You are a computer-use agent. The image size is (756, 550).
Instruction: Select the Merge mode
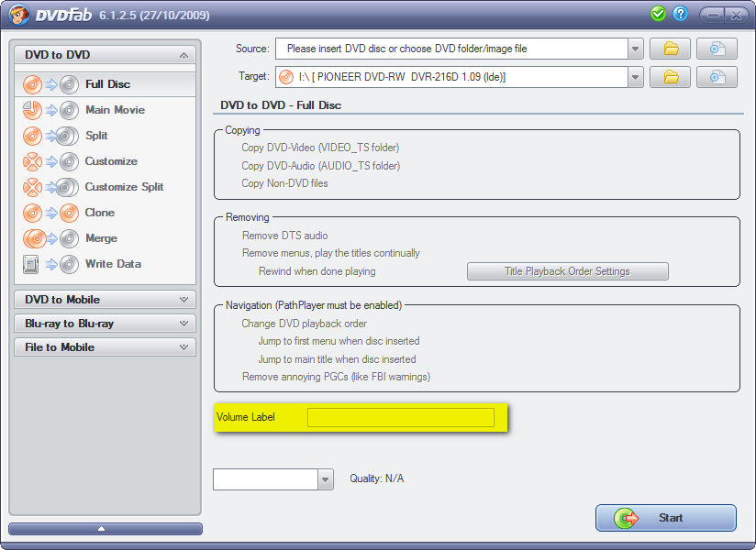[106, 238]
